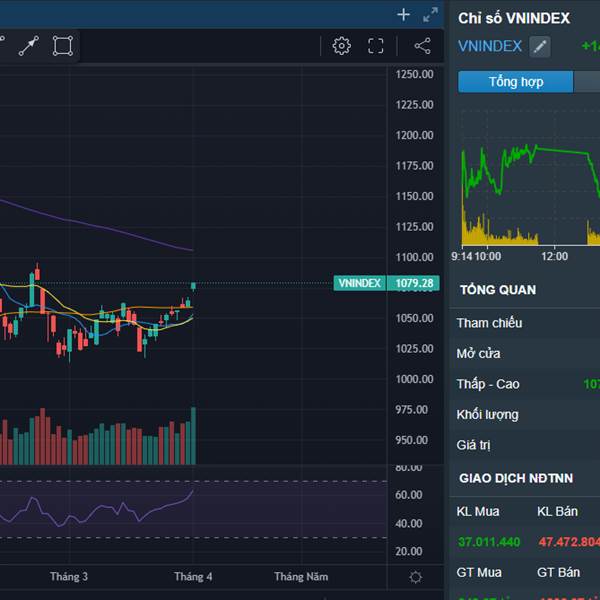
Task: Click 1100.00 price scale label
Action: 414,257
